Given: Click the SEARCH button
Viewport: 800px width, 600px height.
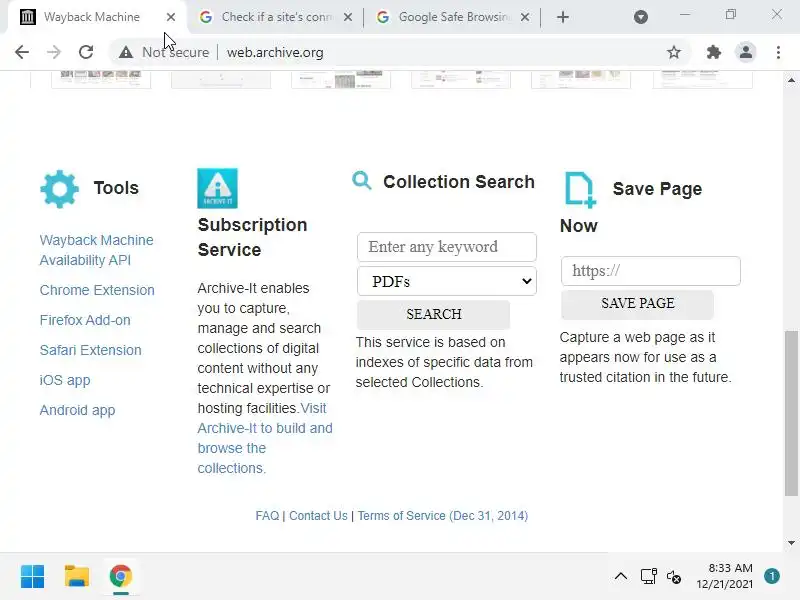Looking at the screenshot, I should coord(433,314).
